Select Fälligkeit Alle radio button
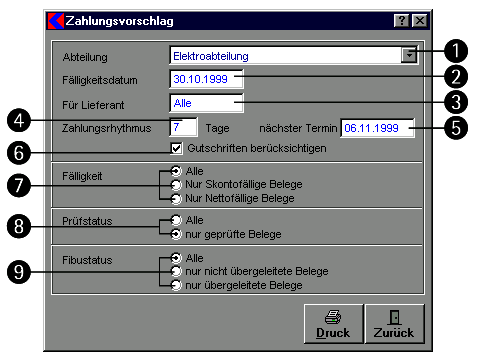Image resolution: width=479 pixels, height=364 pixels. (176, 171)
